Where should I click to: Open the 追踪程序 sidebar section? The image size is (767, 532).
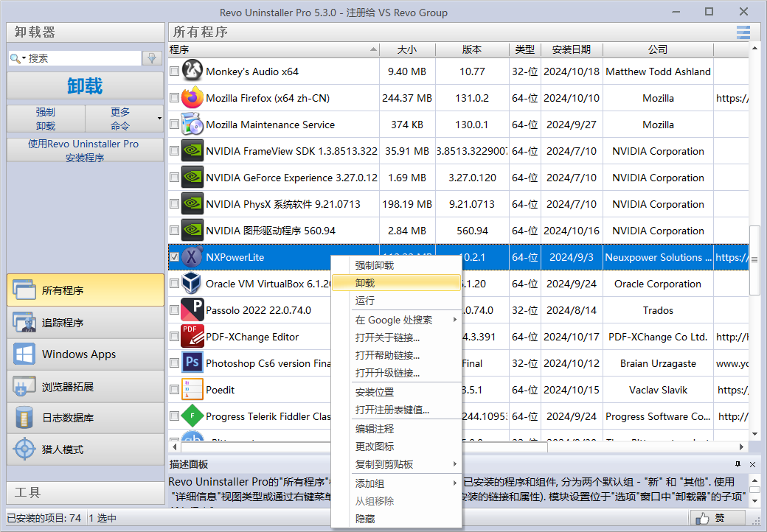(x=86, y=323)
